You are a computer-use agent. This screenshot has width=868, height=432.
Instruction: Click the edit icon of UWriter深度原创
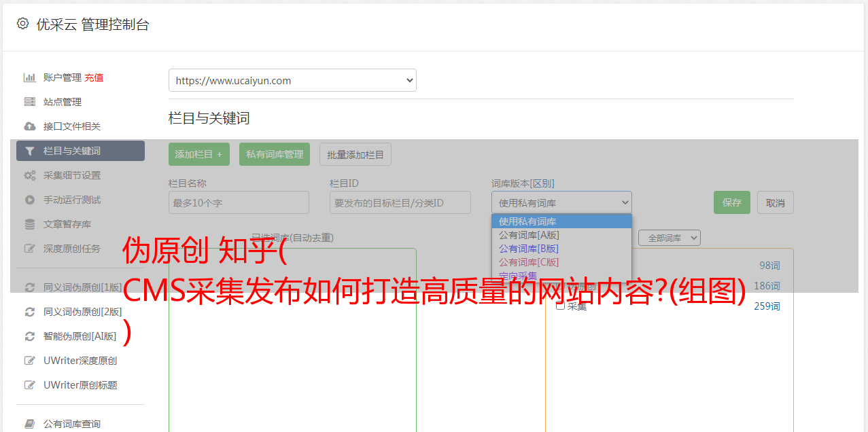pyautogui.click(x=29, y=361)
